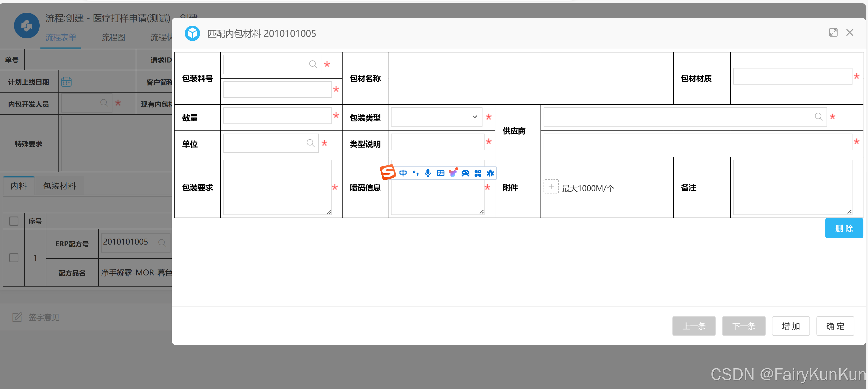The height and width of the screenshot is (389, 868).
Task: Click the 增加 button
Action: tap(791, 326)
